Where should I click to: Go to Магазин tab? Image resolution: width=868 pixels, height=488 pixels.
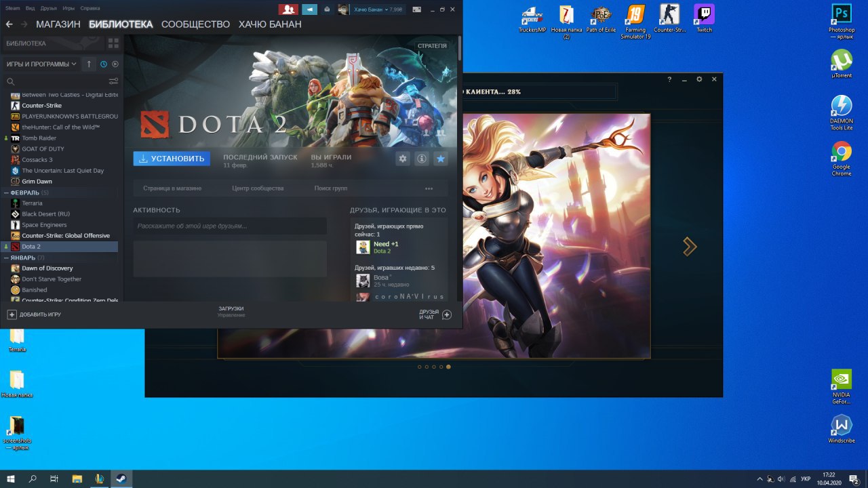coord(58,24)
